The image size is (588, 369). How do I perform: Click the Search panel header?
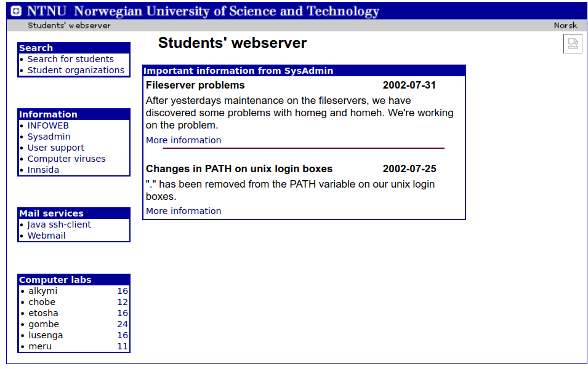click(x=74, y=48)
